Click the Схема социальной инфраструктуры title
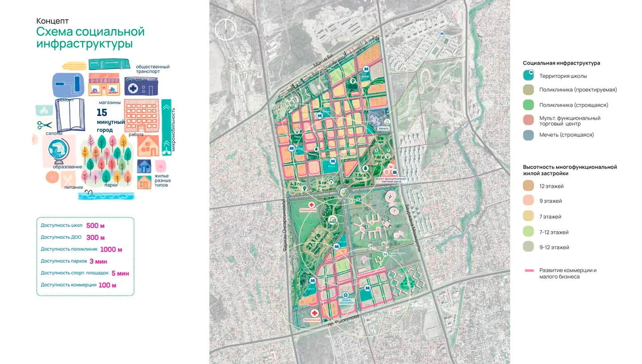The width and height of the screenshot is (642, 364). click(x=91, y=37)
